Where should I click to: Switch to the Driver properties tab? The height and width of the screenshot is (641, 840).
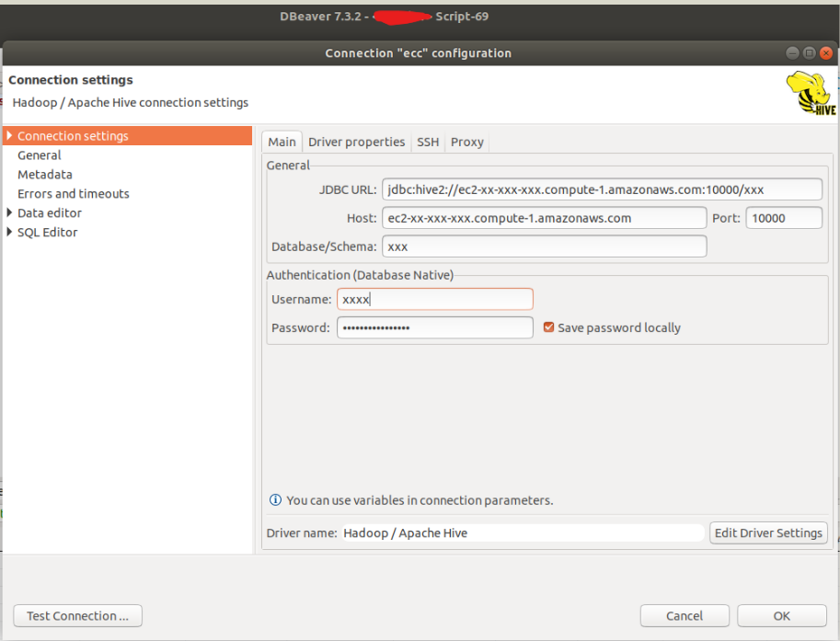(x=356, y=142)
